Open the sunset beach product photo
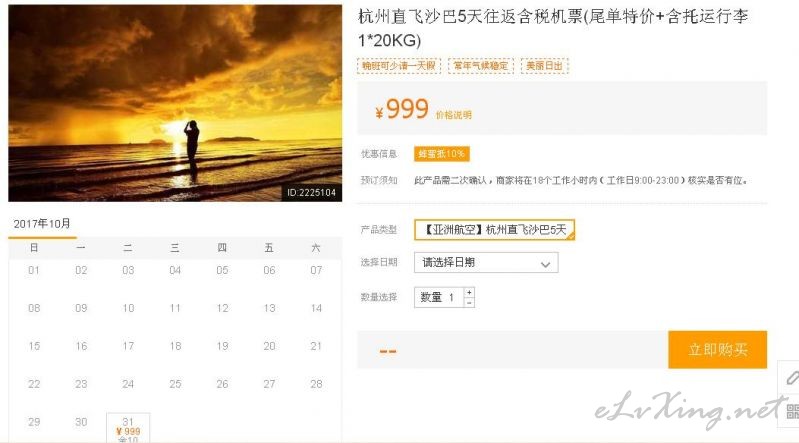Screen dimensions: 799x443 pyautogui.click(x=175, y=103)
